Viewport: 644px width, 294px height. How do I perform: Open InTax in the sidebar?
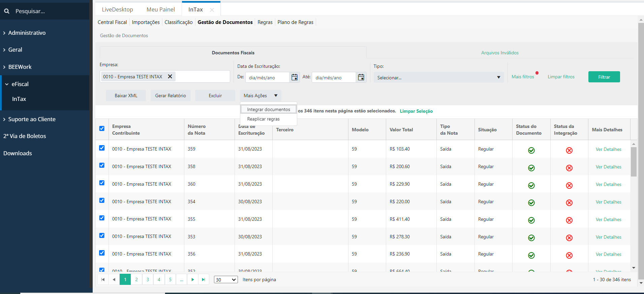19,99
